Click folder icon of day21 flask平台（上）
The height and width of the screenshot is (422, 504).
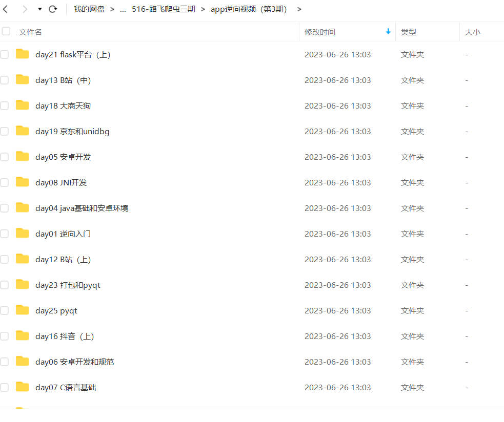(x=22, y=54)
